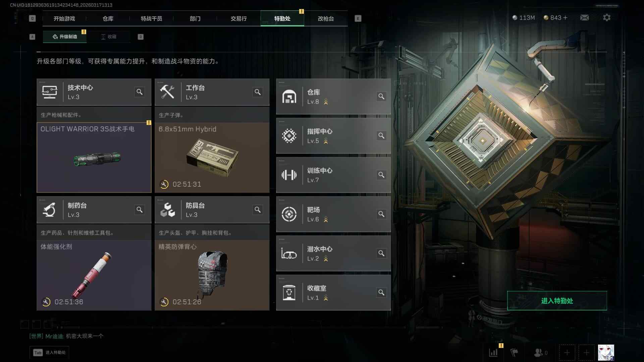Switch to the 交易行 tab
The width and height of the screenshot is (644, 362).
tap(238, 18)
